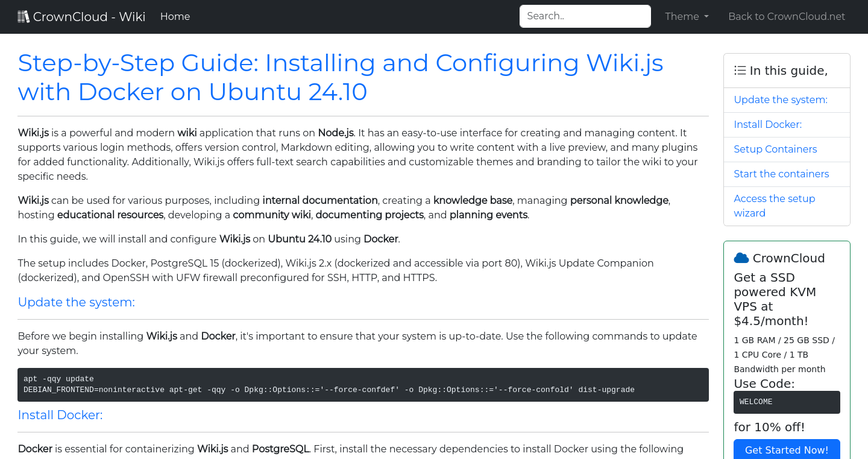
Task: Click Home in the navigation bar
Action: pyautogui.click(x=175, y=16)
